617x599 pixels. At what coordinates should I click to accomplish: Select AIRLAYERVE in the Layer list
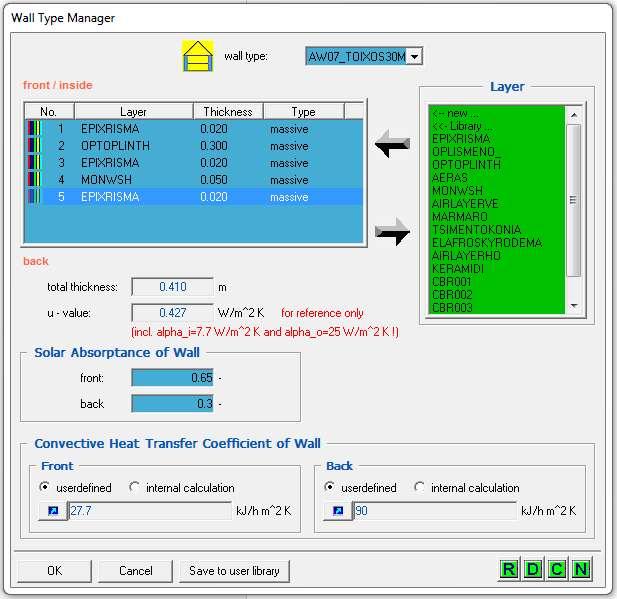tap(465, 203)
